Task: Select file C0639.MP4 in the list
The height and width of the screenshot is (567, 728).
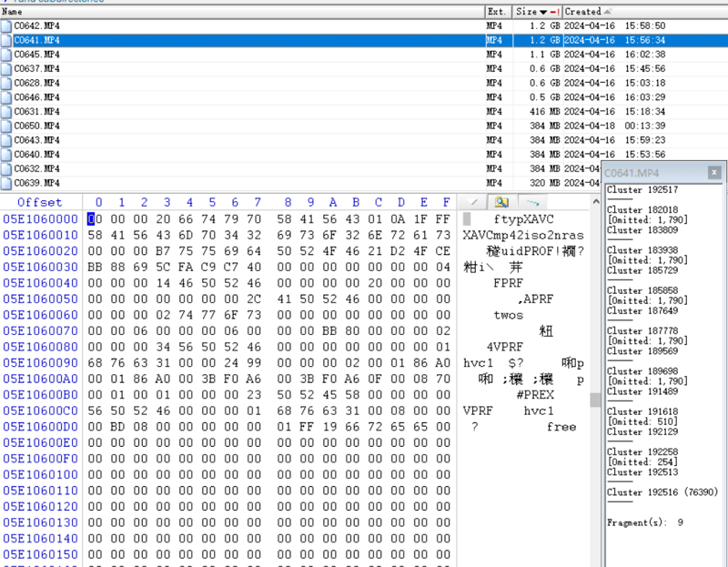Action: (x=36, y=184)
